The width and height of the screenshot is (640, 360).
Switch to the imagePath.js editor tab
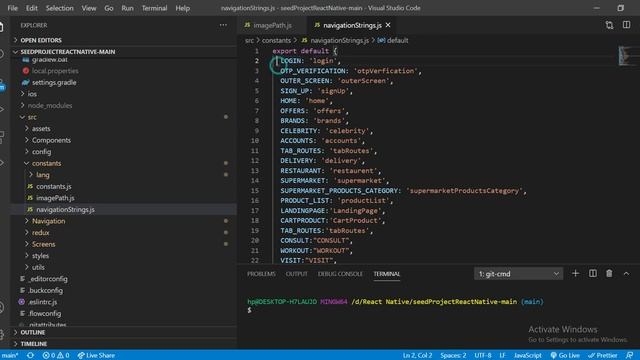point(273,25)
